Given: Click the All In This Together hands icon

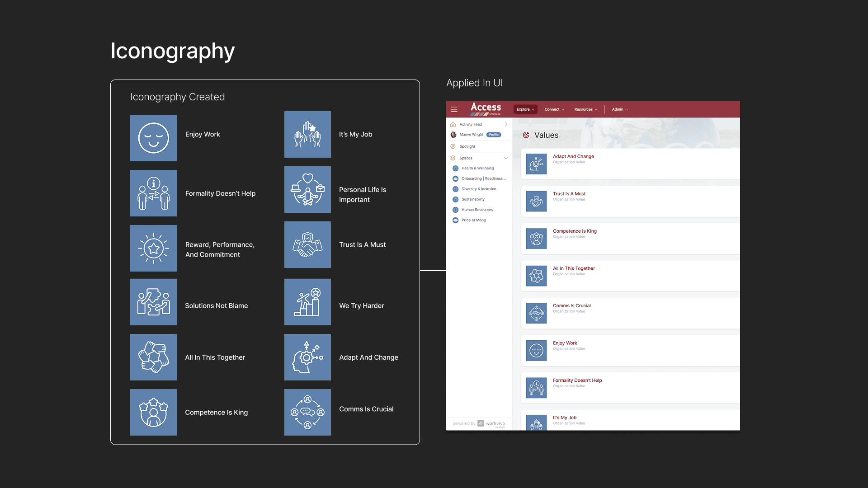Looking at the screenshot, I should point(153,357).
